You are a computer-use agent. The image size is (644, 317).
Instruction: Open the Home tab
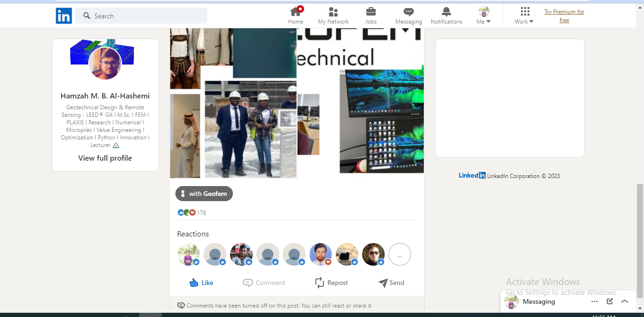296,16
